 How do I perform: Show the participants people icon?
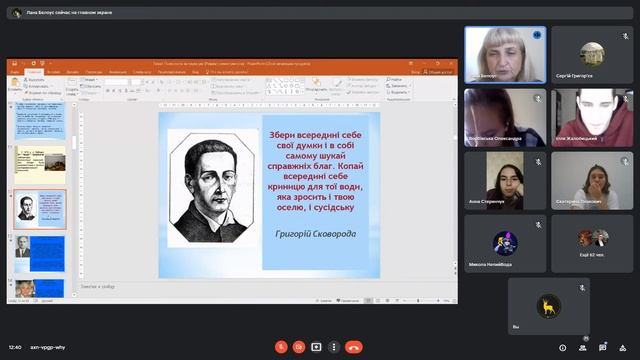click(x=582, y=348)
